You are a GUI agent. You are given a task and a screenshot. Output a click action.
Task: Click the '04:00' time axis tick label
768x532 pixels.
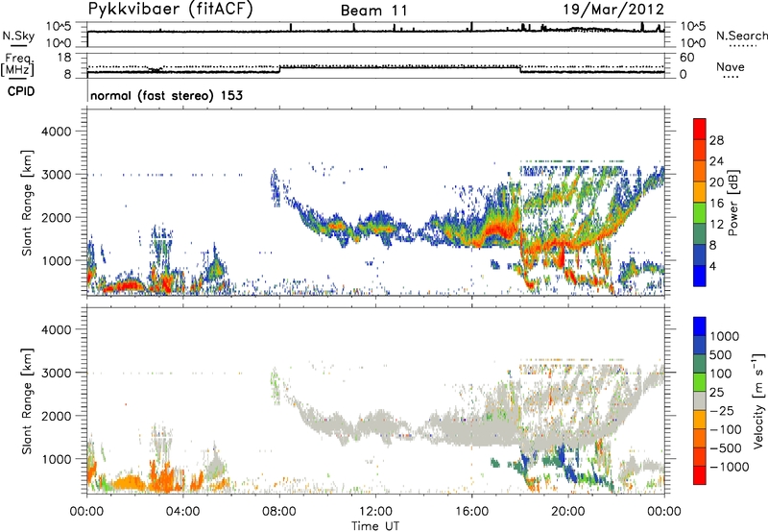click(x=182, y=512)
